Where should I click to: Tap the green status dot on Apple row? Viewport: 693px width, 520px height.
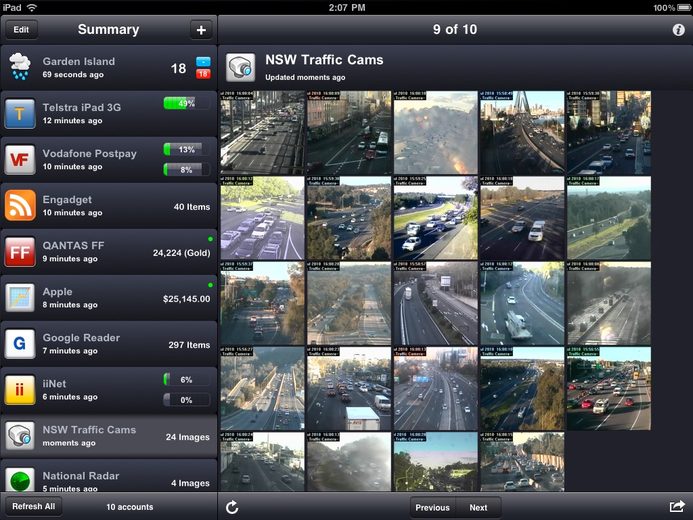point(210,285)
